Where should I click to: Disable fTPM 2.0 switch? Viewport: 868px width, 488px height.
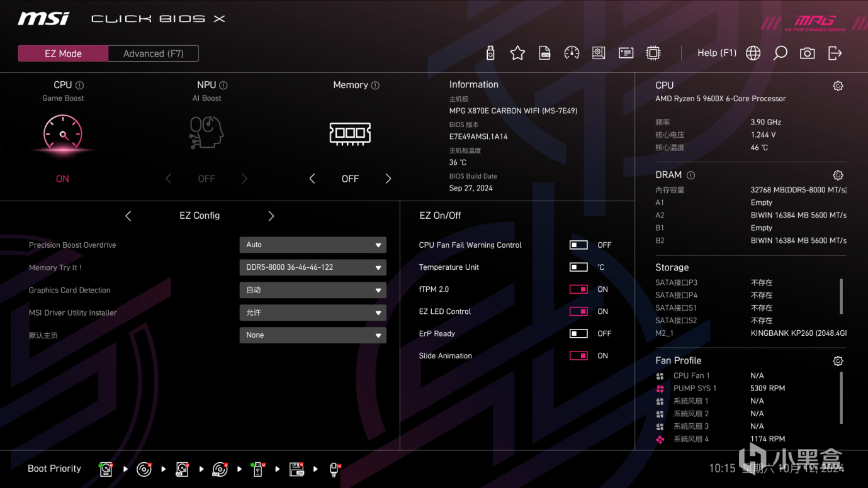(578, 289)
